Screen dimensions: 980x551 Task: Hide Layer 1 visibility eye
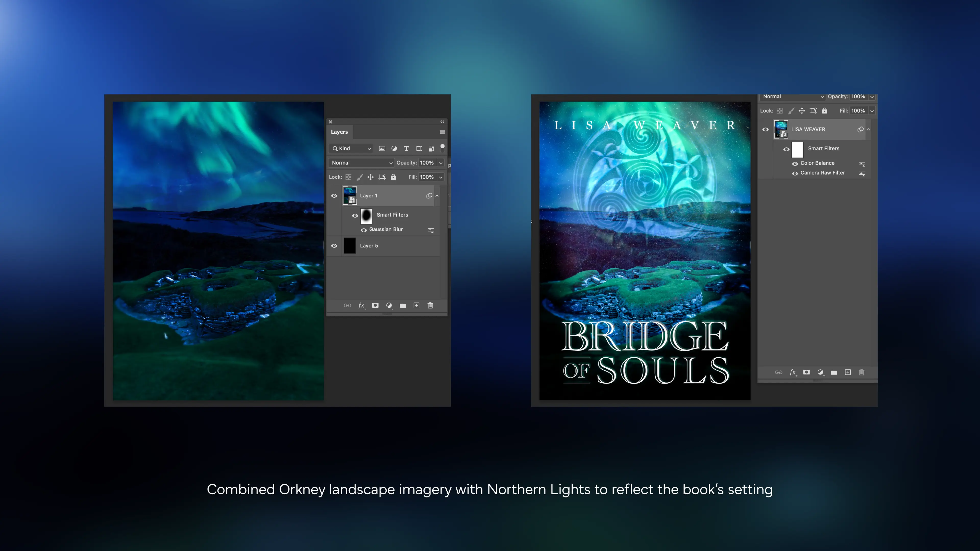pyautogui.click(x=334, y=196)
